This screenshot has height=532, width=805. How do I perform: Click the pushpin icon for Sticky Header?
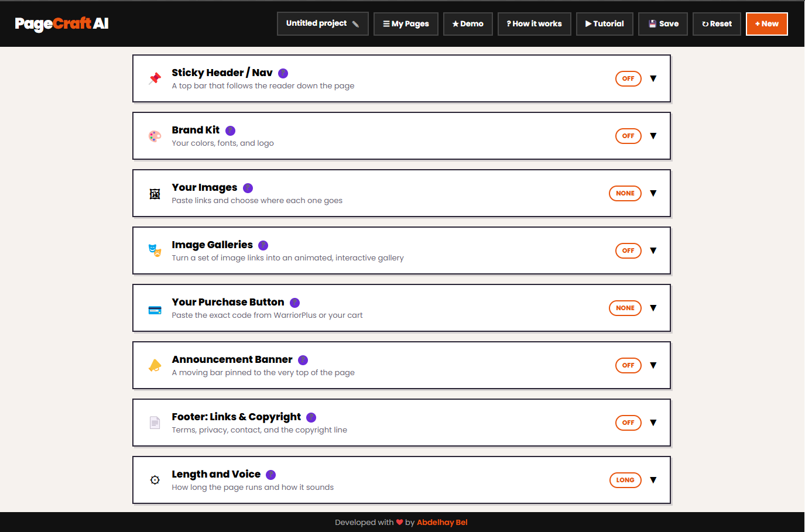tap(155, 78)
